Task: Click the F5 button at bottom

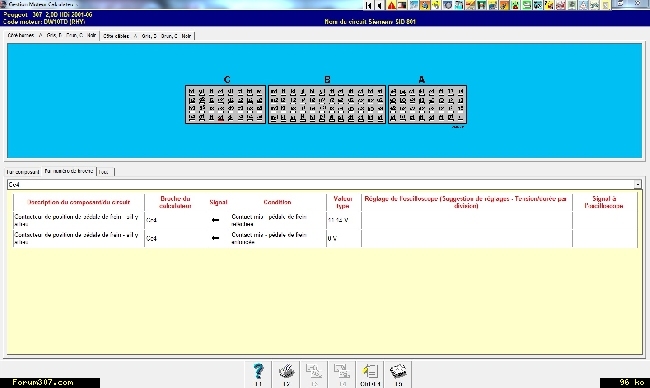Action: point(398,374)
